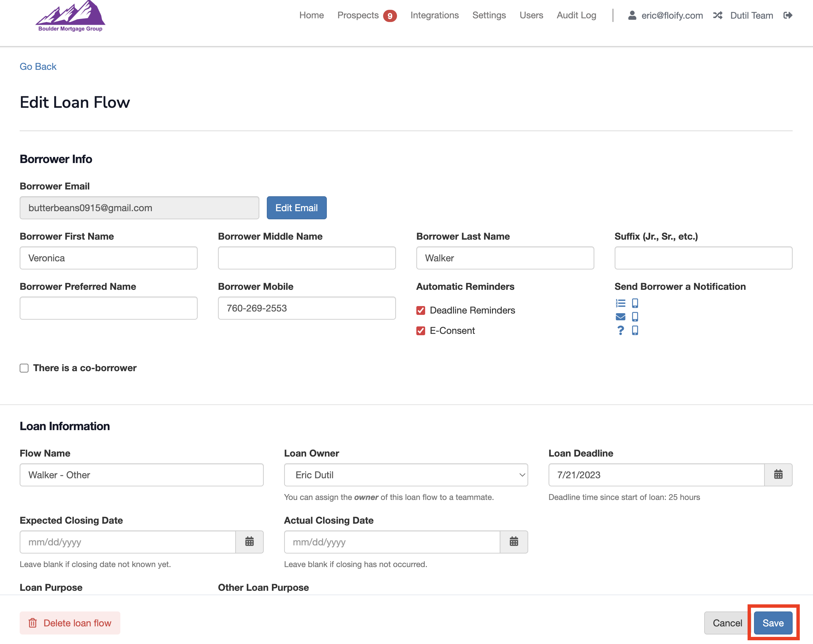Click the Delete loan flow button
Screen dimensions: 813x644
(x=70, y=623)
